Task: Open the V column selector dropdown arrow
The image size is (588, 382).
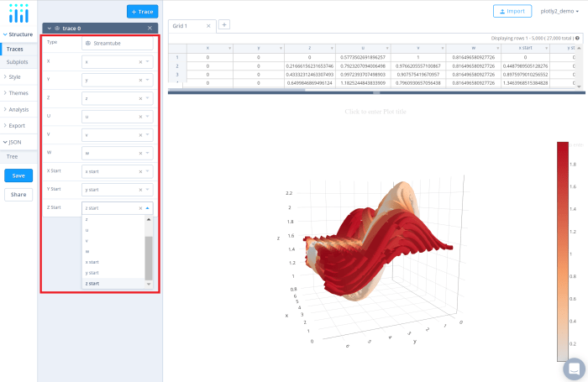Action: [147, 134]
